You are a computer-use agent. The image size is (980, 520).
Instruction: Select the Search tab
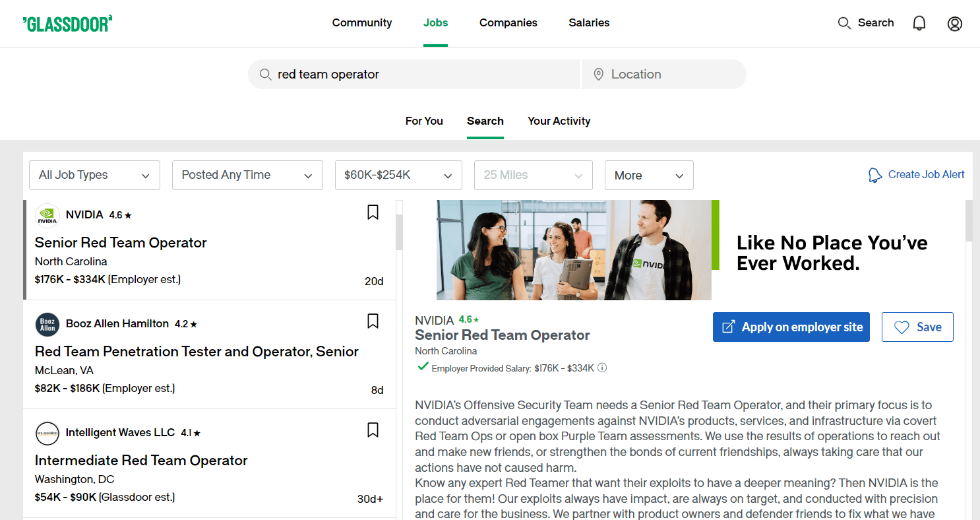pos(485,121)
